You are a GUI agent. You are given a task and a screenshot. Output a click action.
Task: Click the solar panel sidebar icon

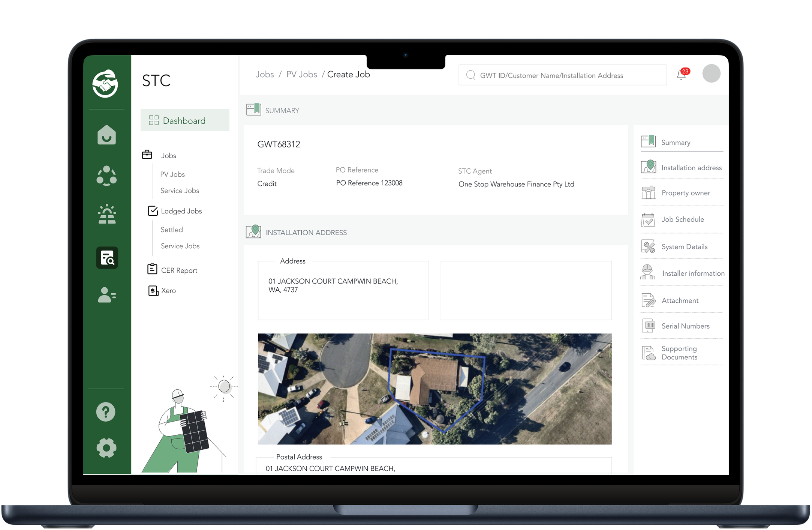click(107, 215)
